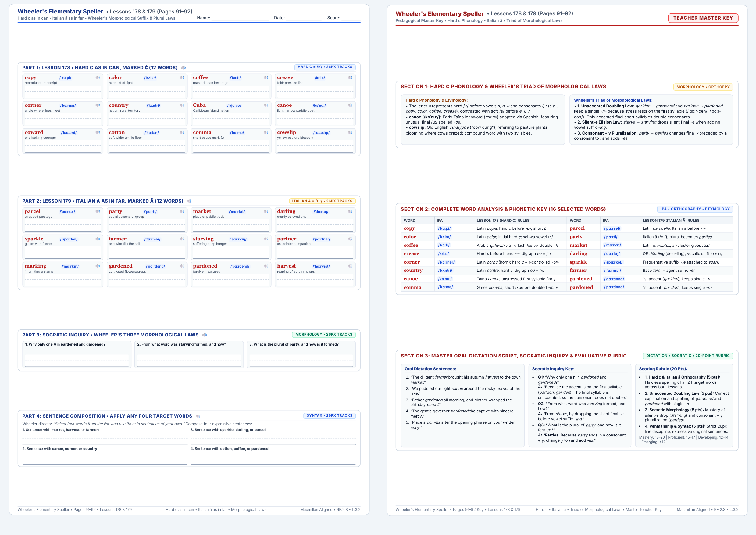Click the Dictation • Socratic • 20-Point Rubric tag

pyautogui.click(x=688, y=356)
